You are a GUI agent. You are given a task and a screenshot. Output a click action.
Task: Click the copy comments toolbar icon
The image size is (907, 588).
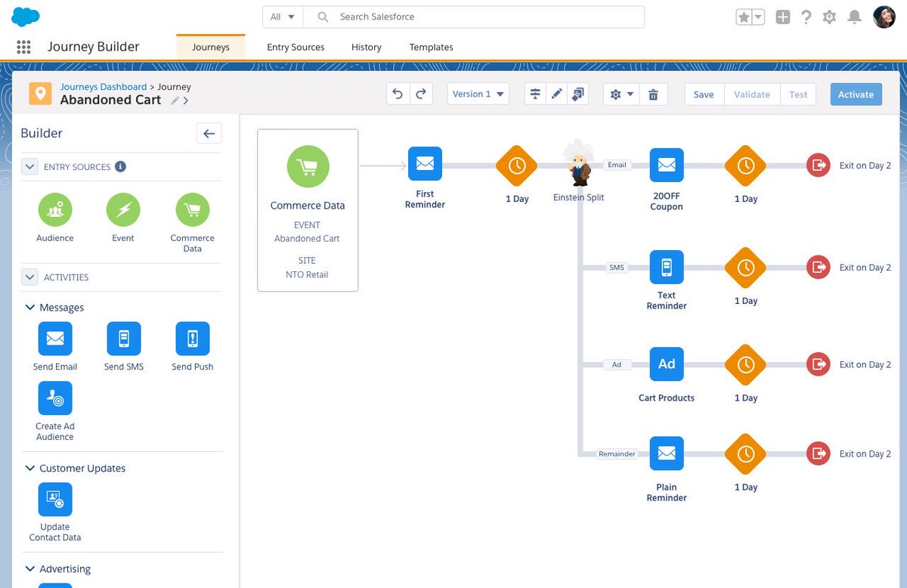[578, 94]
